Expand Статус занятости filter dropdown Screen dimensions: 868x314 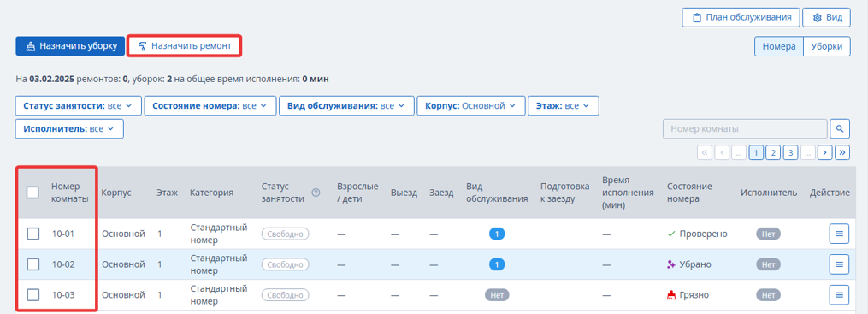(78, 105)
